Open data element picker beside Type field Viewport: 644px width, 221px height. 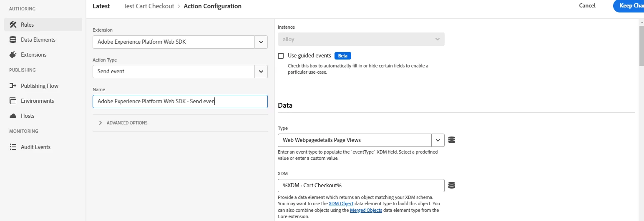click(451, 140)
